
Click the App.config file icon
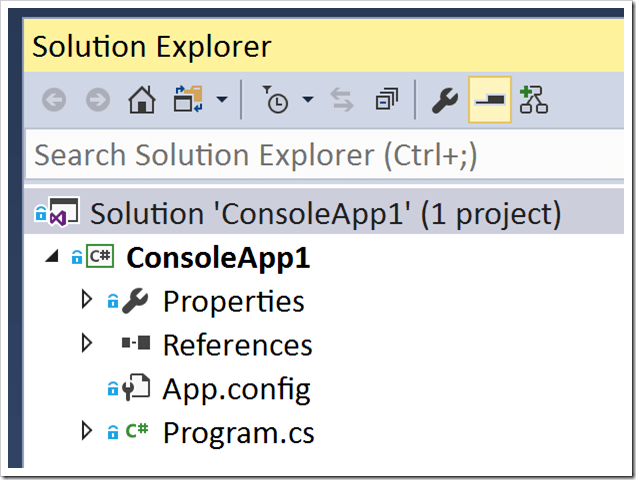pos(137,387)
